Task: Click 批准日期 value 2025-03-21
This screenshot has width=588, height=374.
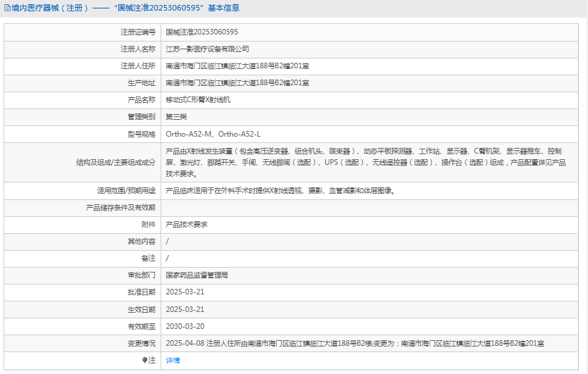Action: click(185, 292)
